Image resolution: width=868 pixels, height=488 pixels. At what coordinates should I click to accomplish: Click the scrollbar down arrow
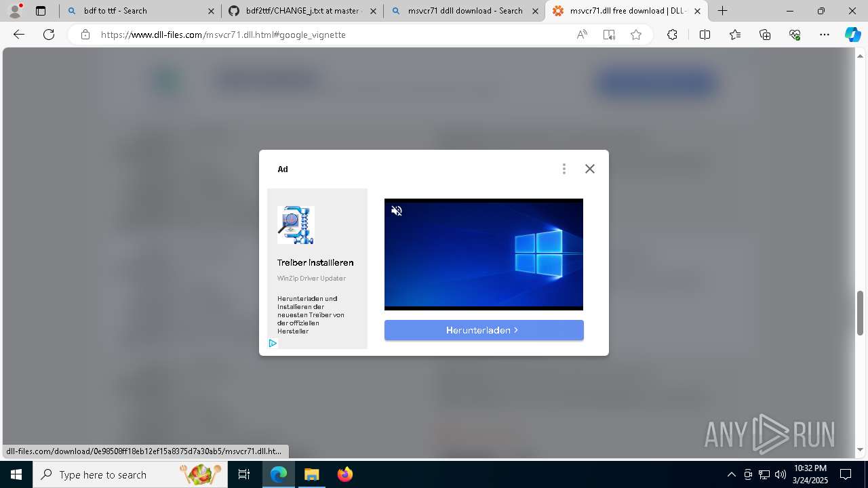point(860,450)
